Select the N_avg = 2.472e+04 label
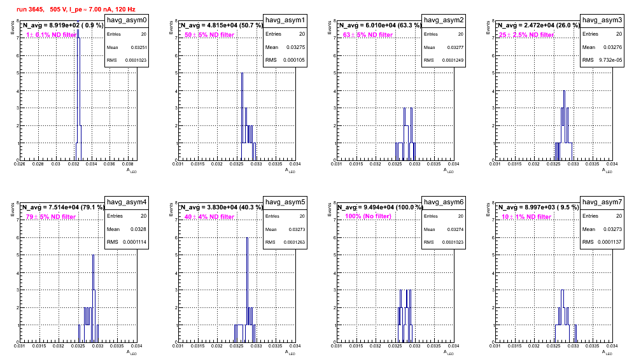 click(x=538, y=25)
